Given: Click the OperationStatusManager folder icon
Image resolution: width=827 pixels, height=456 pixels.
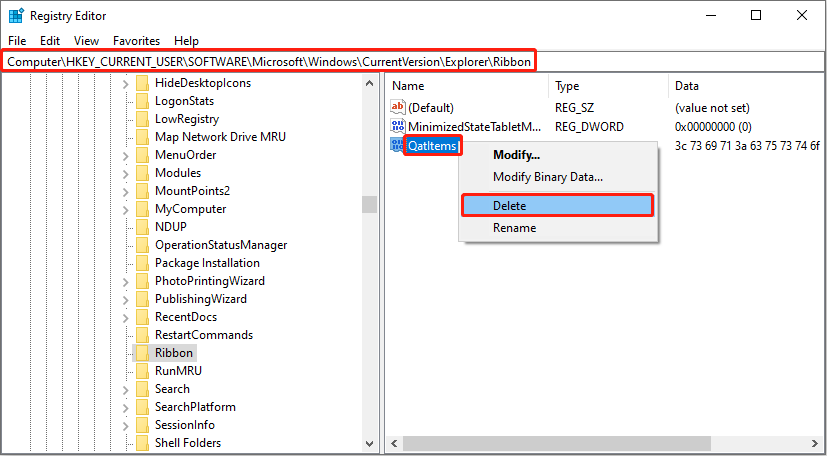Looking at the screenshot, I should 142,245.
